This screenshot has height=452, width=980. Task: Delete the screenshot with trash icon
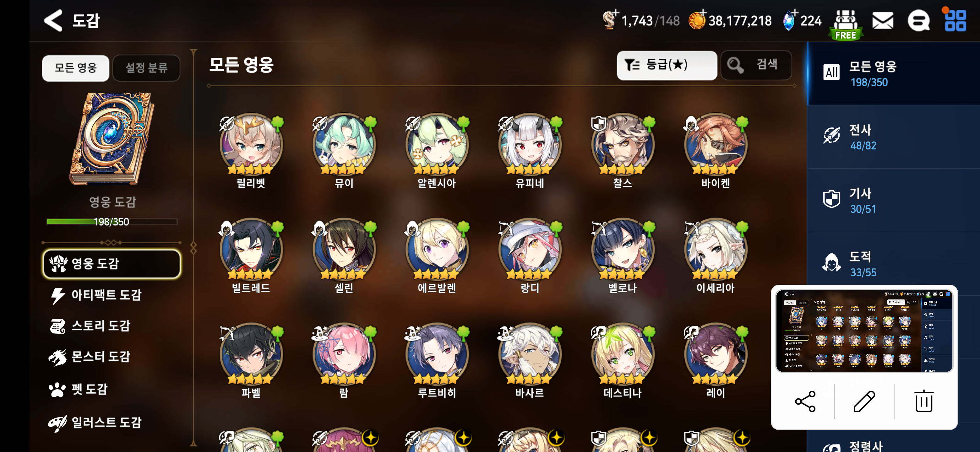[923, 401]
